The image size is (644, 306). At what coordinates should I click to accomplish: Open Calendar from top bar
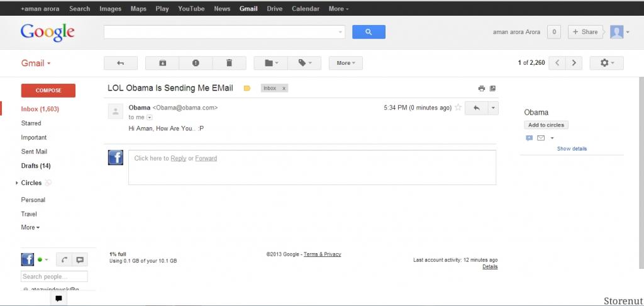[306, 9]
